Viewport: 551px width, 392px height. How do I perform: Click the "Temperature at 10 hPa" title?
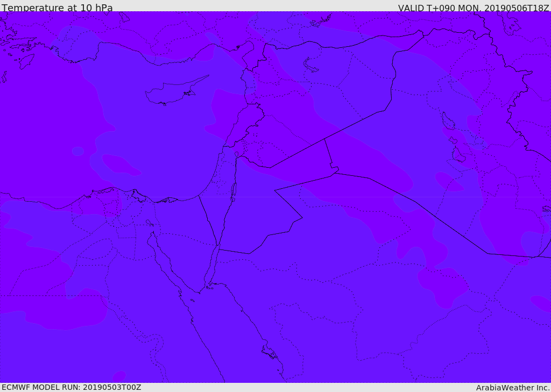pyautogui.click(x=57, y=8)
